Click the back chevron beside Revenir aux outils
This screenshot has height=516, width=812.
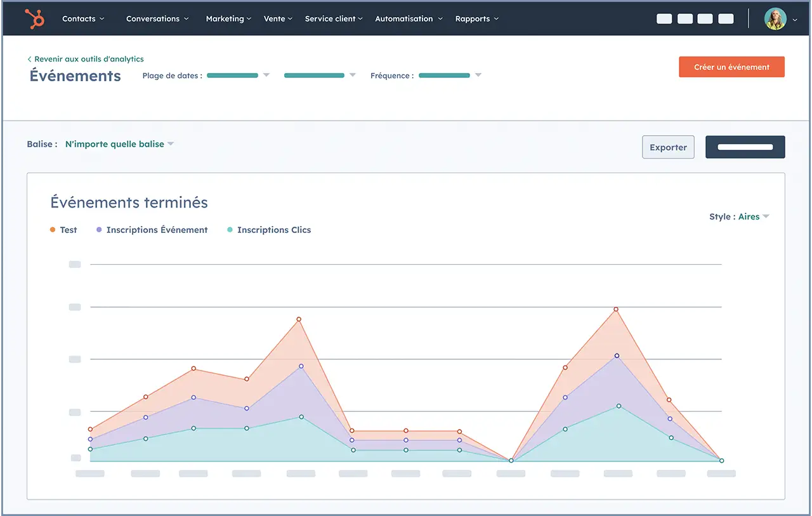pyautogui.click(x=29, y=59)
